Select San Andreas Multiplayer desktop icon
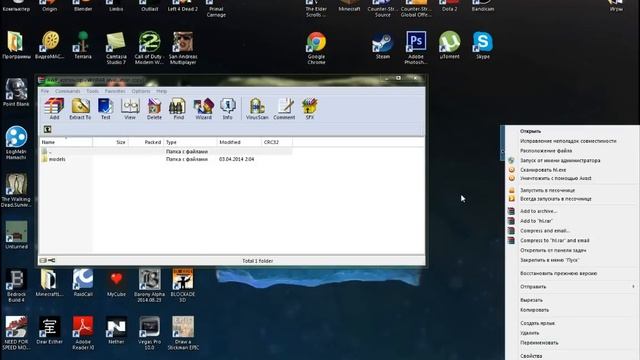The width and height of the screenshot is (640, 360). (x=183, y=48)
